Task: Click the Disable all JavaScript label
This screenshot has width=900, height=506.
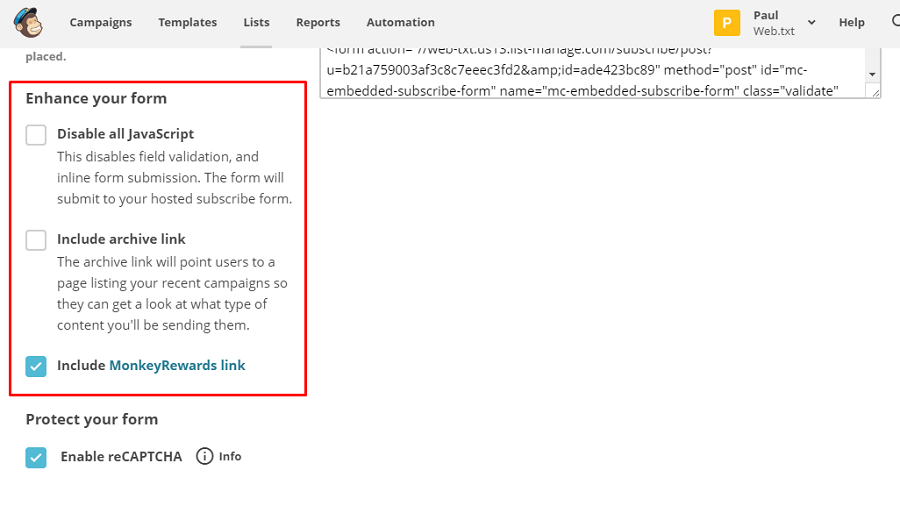Action: coord(125,134)
